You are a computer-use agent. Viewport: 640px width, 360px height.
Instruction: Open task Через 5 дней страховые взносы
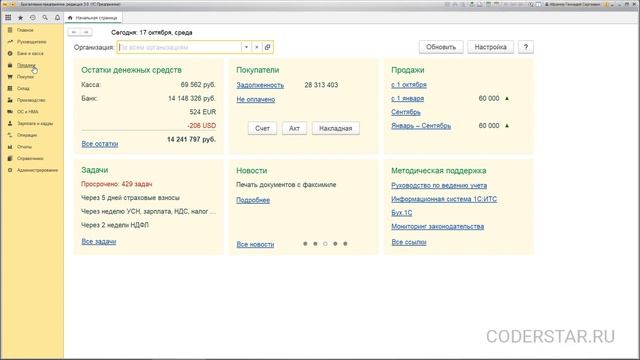[x=131, y=198]
